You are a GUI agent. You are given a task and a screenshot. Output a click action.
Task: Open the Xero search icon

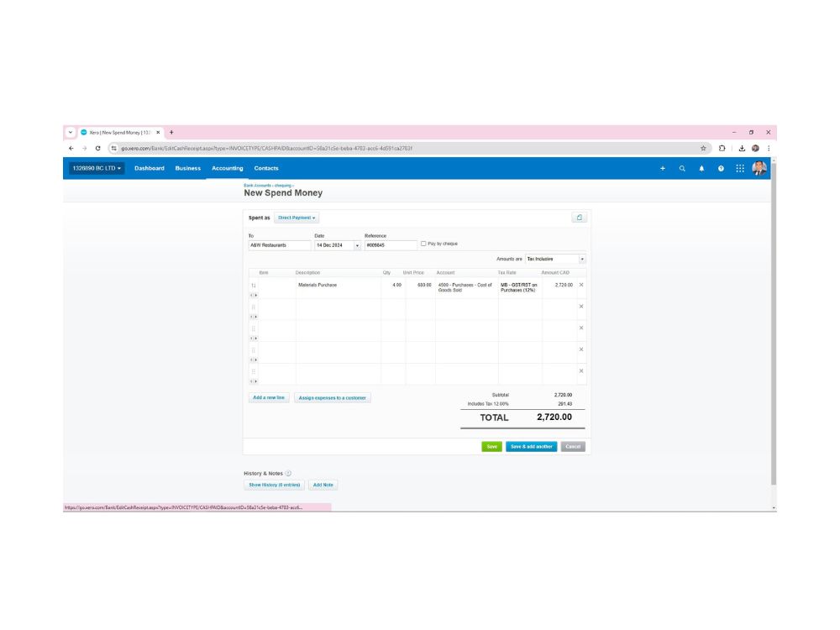(682, 168)
